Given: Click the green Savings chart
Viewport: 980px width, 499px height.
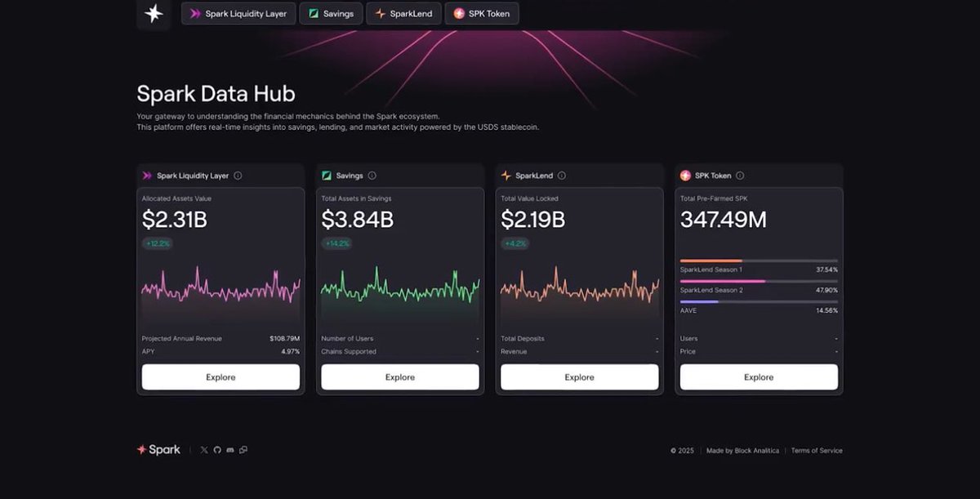Looking at the screenshot, I should point(400,292).
